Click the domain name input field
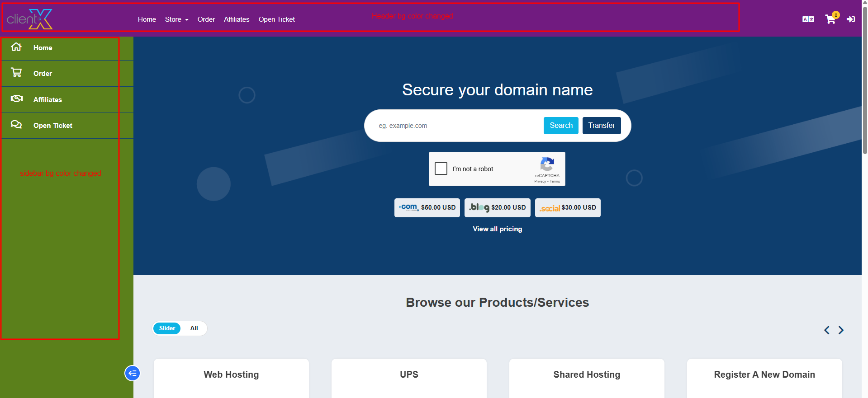This screenshot has height=398, width=868. point(457,126)
